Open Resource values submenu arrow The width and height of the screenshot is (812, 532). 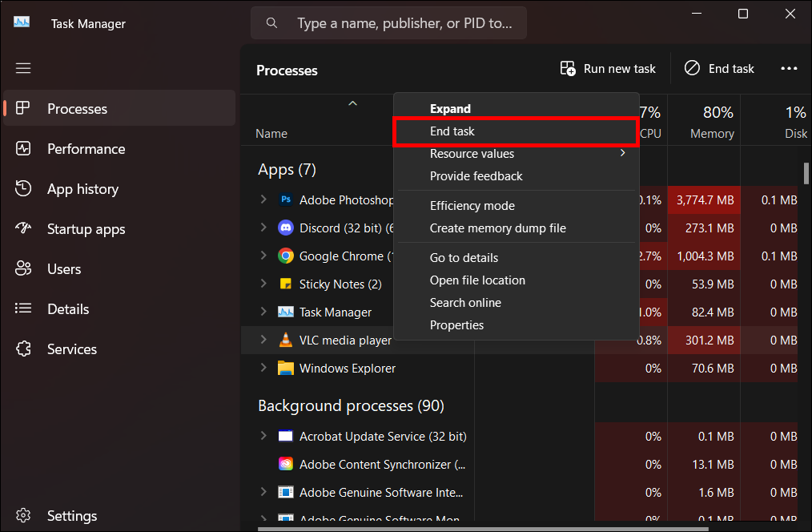point(623,153)
